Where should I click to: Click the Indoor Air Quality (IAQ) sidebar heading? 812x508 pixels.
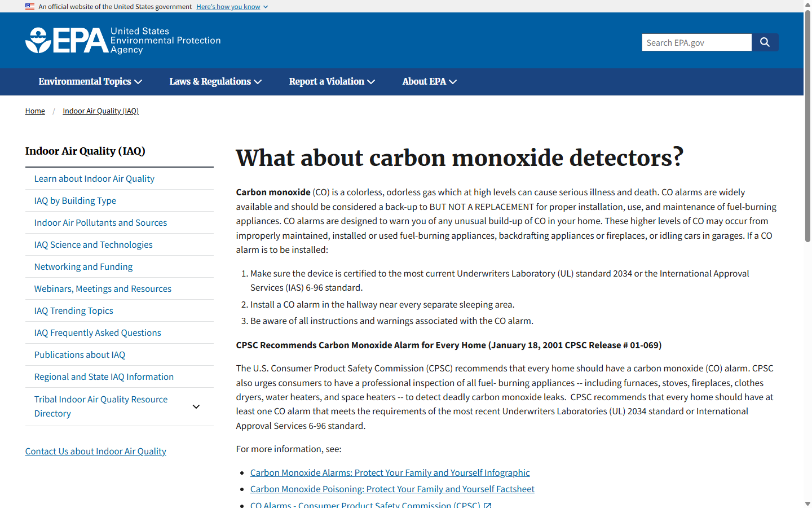(85, 151)
